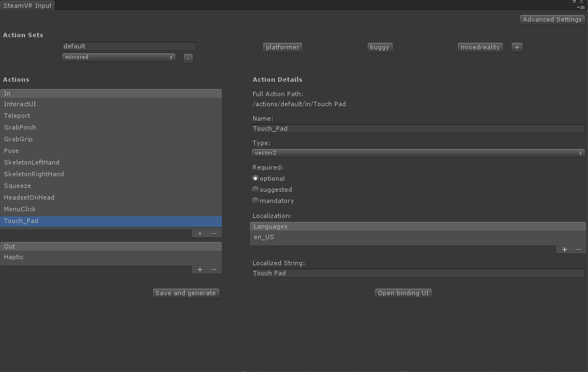The width and height of the screenshot is (588, 372).
Task: Add a localization language with the plus icon
Action: click(564, 250)
